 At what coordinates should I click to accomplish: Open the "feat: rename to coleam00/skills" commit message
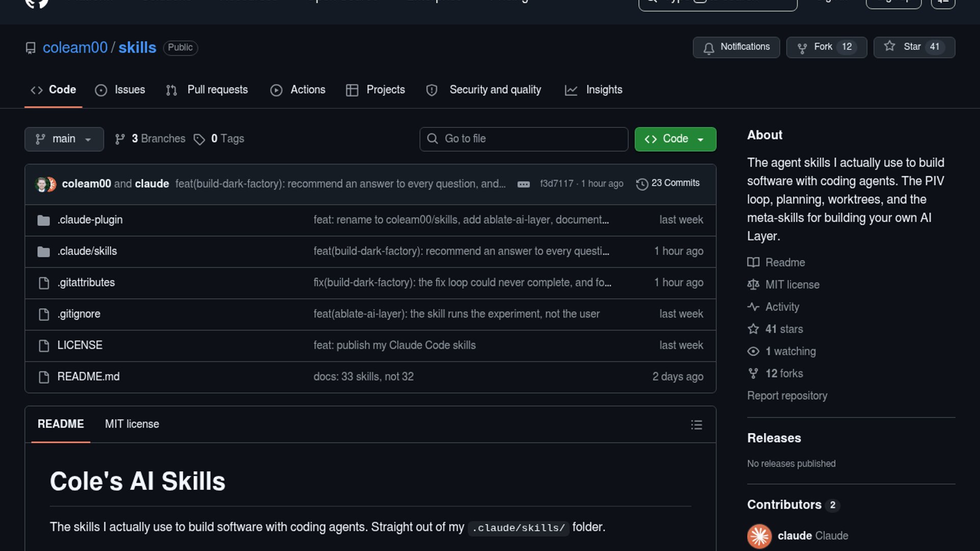click(461, 220)
